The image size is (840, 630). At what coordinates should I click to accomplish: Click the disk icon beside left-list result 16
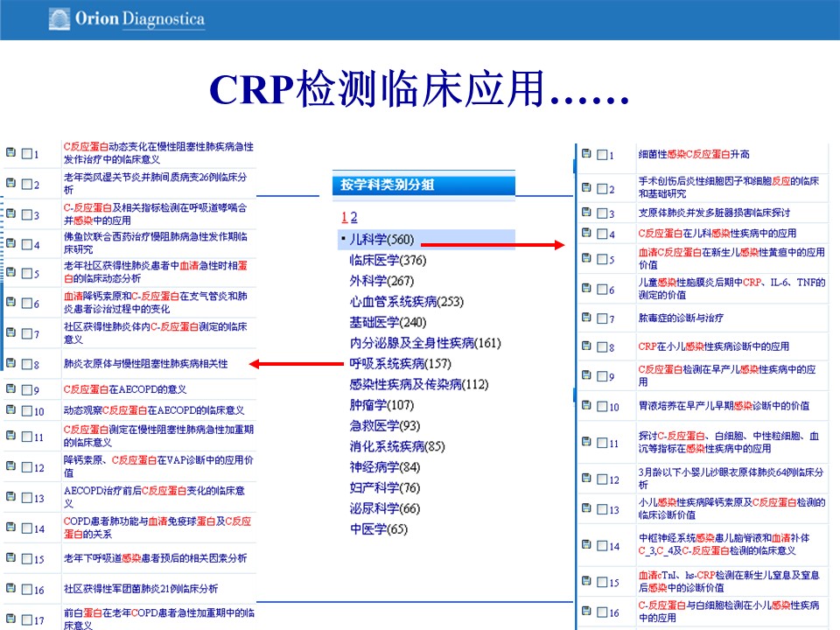tap(10, 589)
